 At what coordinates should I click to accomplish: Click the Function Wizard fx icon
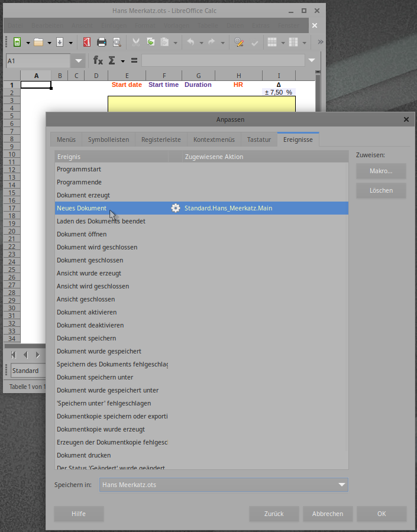pyautogui.click(x=98, y=61)
